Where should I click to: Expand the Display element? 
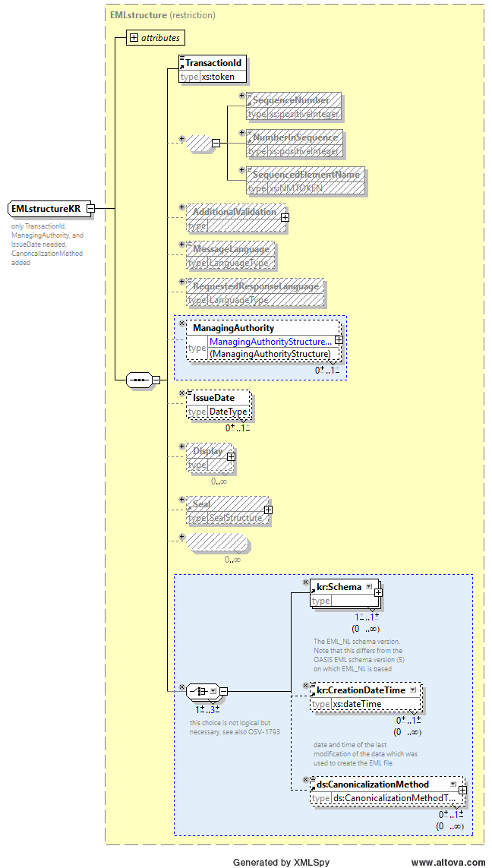pos(231,456)
